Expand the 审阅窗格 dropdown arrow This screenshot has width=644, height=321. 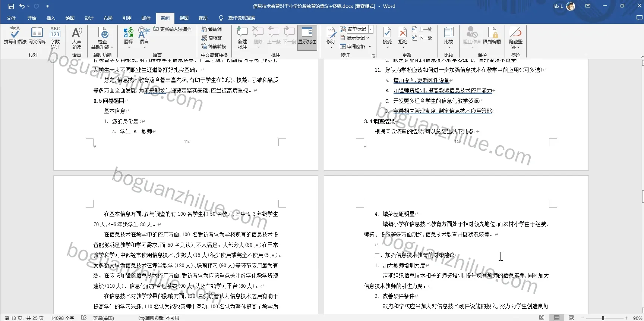370,47
